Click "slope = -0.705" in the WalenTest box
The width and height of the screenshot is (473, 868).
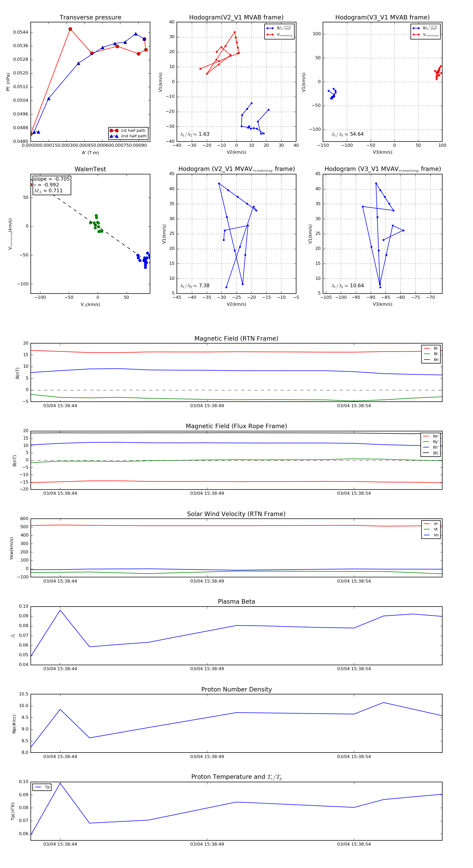[52, 179]
